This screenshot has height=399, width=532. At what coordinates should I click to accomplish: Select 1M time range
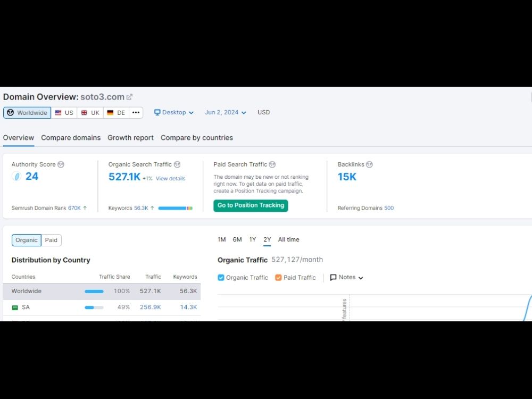click(x=221, y=239)
